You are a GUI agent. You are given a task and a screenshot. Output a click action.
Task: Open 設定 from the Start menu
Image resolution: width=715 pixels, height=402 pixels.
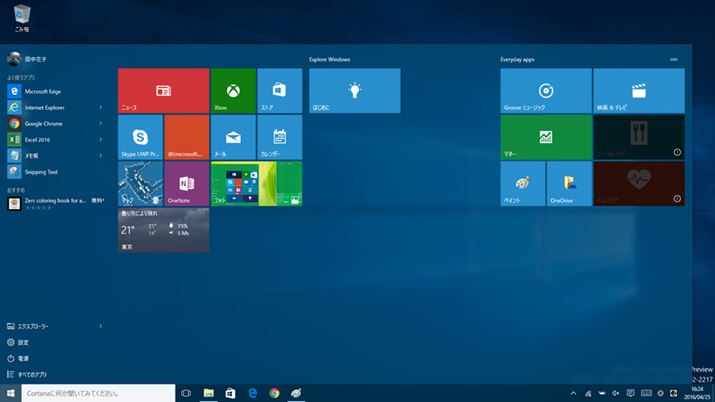[23, 342]
